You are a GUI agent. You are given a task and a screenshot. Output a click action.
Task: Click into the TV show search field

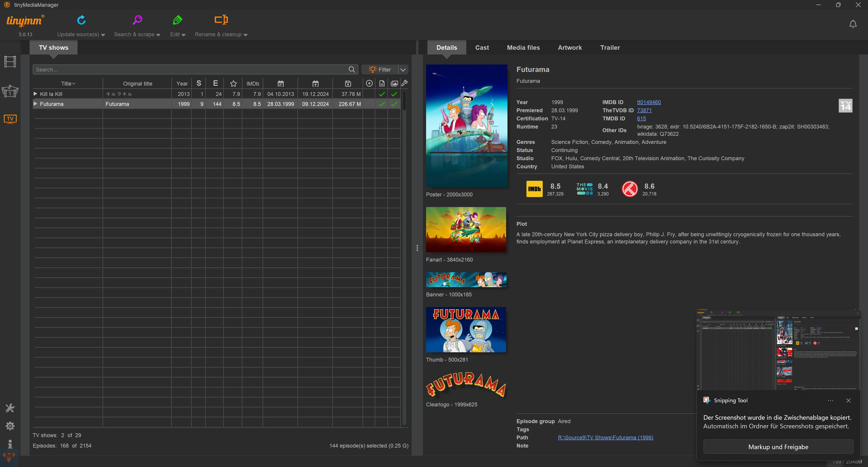190,69
